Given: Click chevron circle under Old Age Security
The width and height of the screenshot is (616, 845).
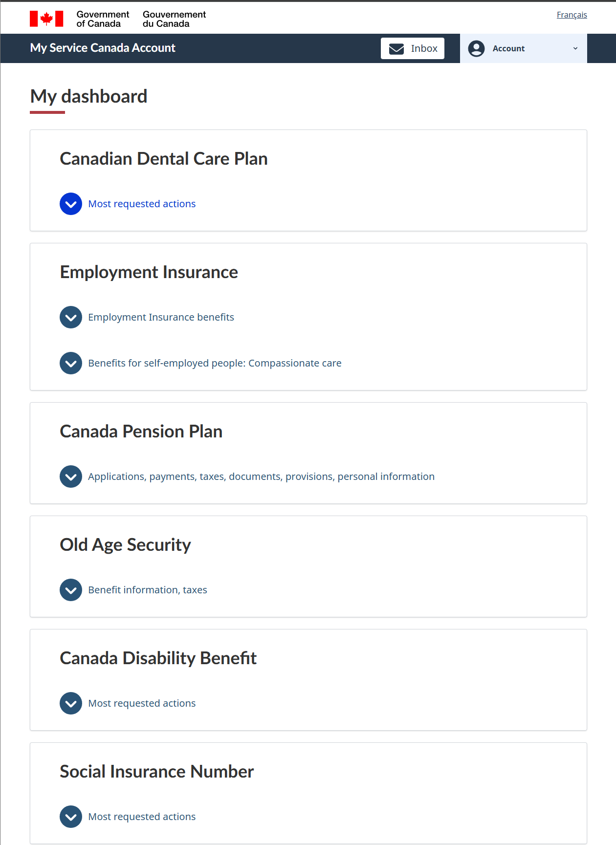Looking at the screenshot, I should pyautogui.click(x=71, y=590).
